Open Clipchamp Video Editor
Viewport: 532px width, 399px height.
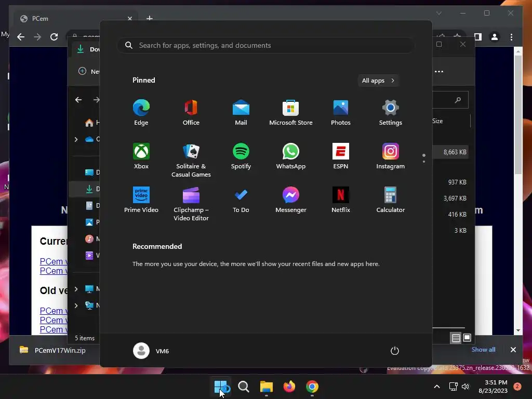point(191,204)
